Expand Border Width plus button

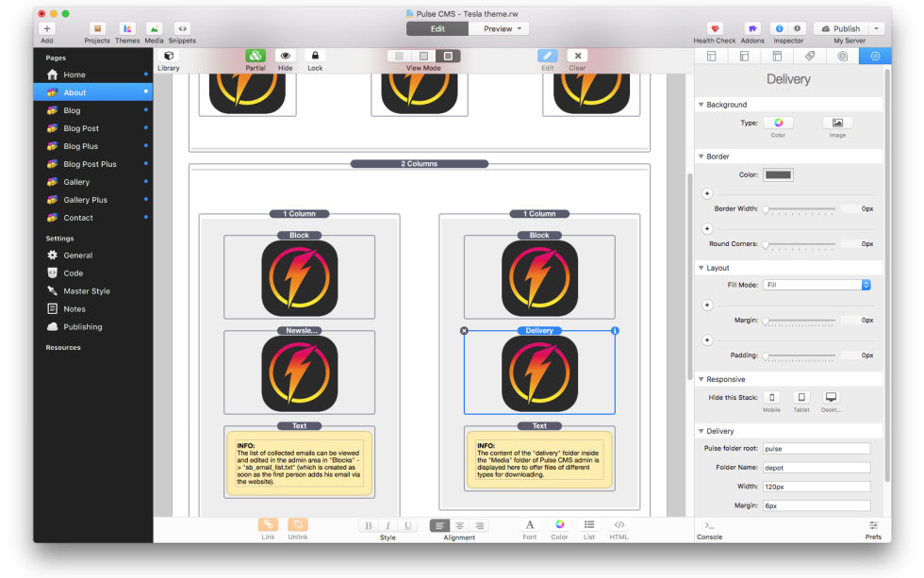pos(708,193)
